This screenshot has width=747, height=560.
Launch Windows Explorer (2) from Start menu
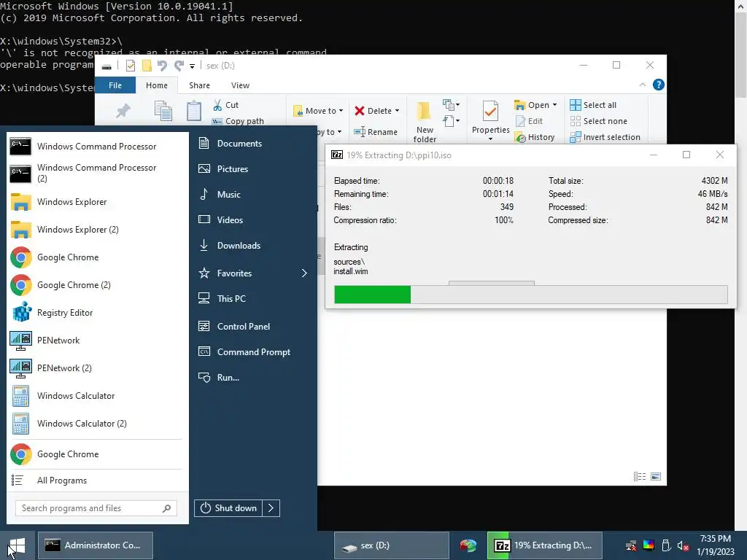coord(96,230)
